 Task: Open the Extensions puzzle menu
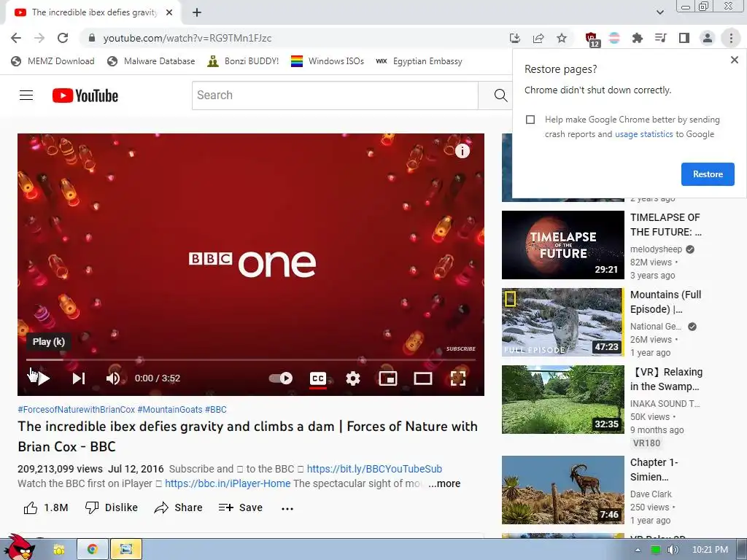tap(638, 38)
